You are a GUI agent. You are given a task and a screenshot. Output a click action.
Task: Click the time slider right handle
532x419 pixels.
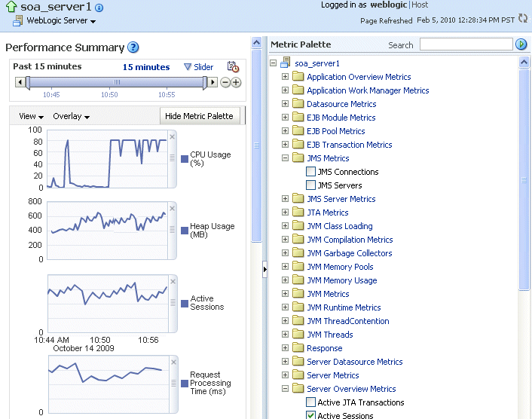coord(205,83)
